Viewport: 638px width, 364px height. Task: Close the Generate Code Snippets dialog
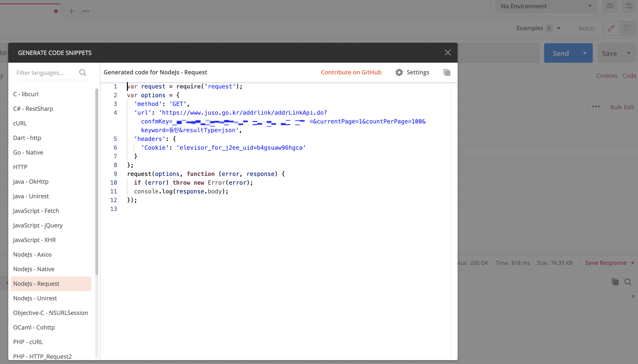pyautogui.click(x=448, y=52)
